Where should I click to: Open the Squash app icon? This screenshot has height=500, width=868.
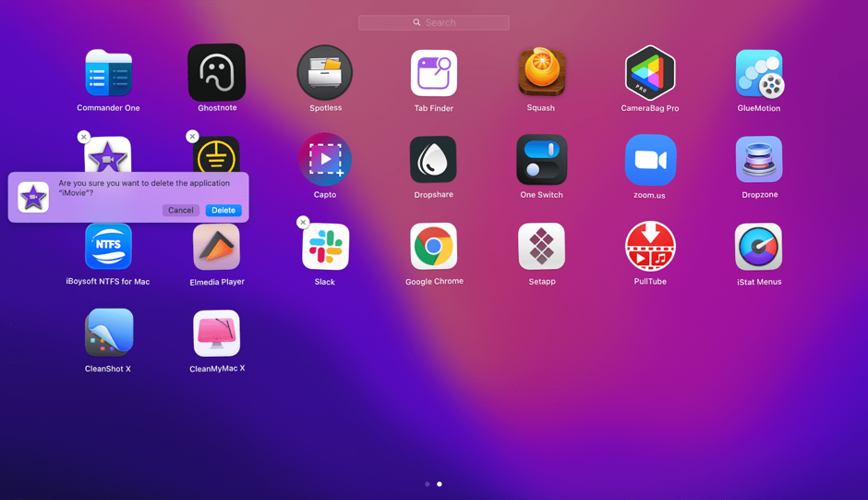(541, 72)
